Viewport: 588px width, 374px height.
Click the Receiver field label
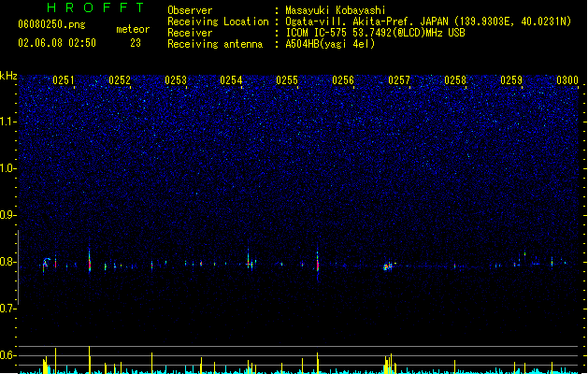(190, 33)
